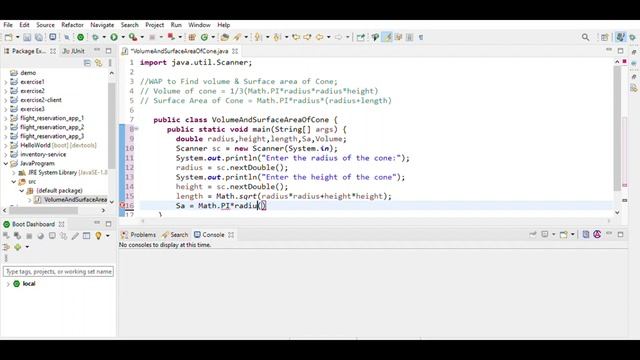The width and height of the screenshot is (640, 360).
Task: Click the Boot Dashboard tag filter field
Action: point(58,271)
